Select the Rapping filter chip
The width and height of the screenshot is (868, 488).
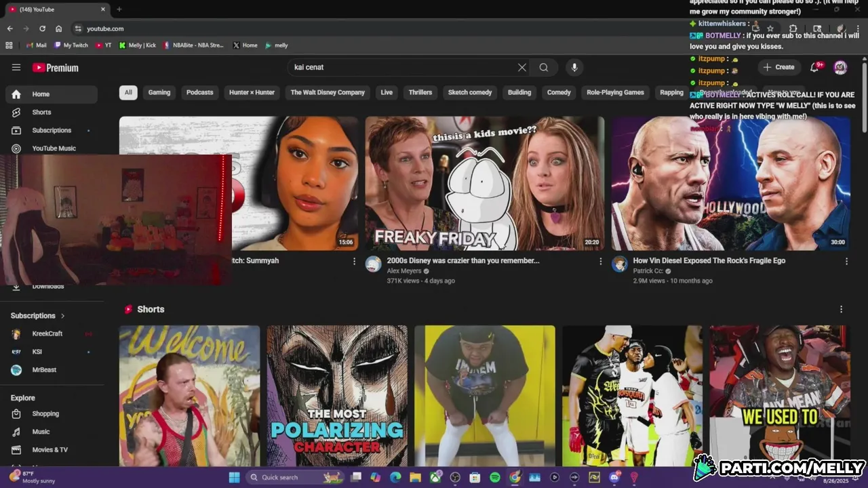pos(671,92)
